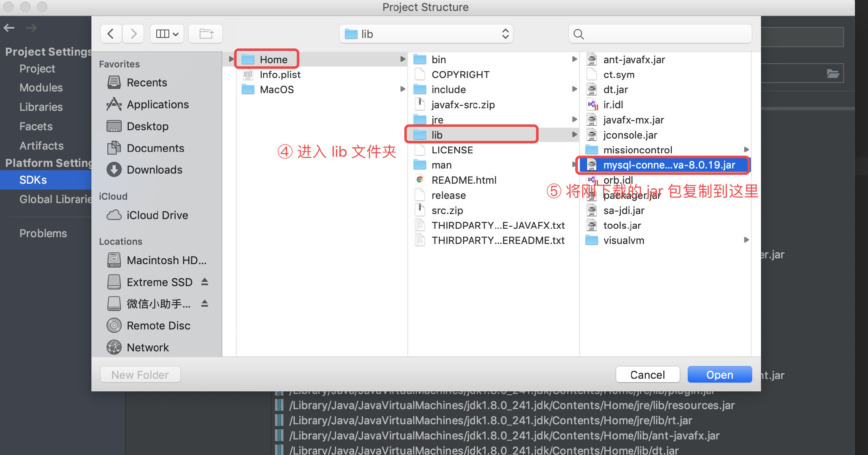Click the back navigation chevron in file dialog
This screenshot has width=868, height=455.
(111, 34)
